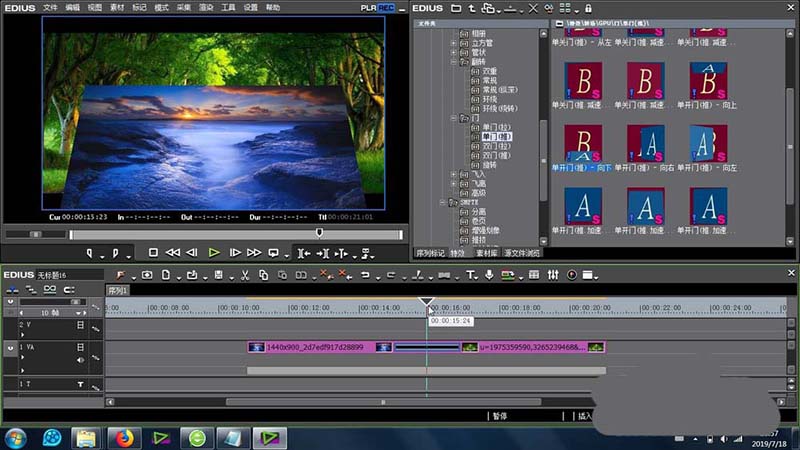Toggle the PLR player mode indicator
Image resolution: width=800 pixels, height=450 pixels.
[x=368, y=7]
